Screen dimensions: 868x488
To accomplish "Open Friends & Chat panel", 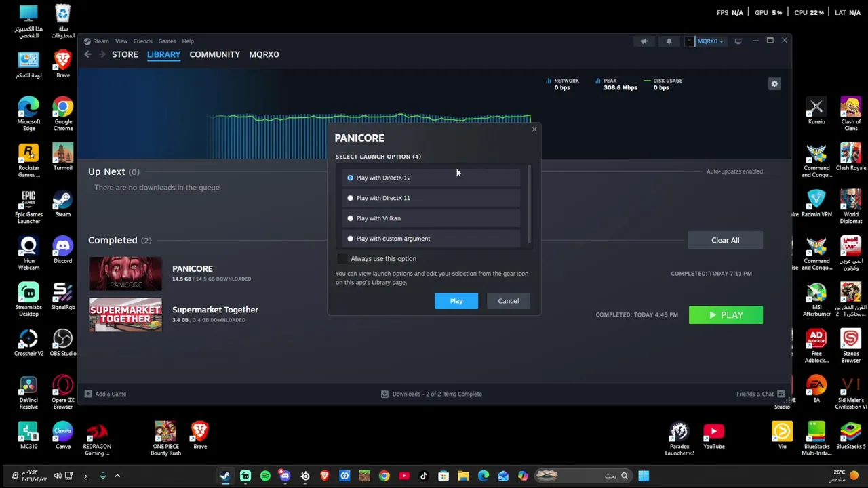I will (x=760, y=394).
